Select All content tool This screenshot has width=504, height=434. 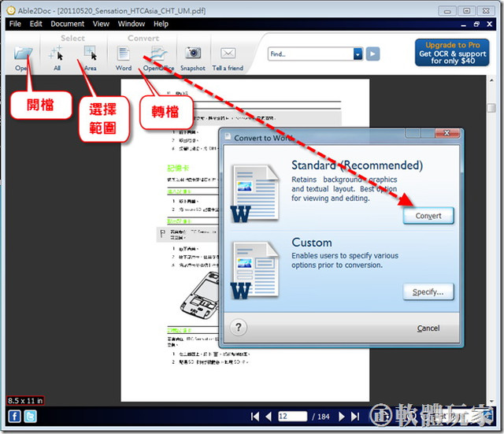tap(57, 54)
